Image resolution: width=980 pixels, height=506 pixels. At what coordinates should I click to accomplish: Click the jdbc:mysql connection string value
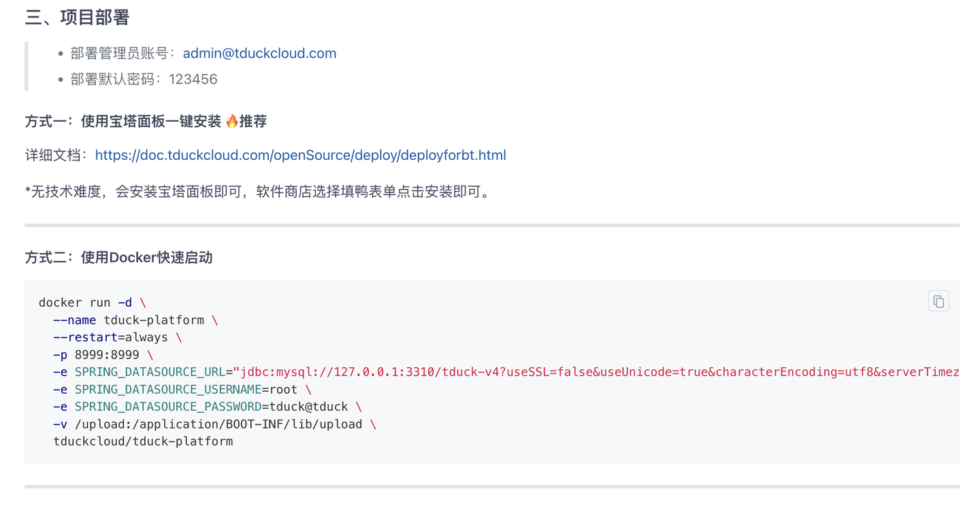(x=597, y=372)
